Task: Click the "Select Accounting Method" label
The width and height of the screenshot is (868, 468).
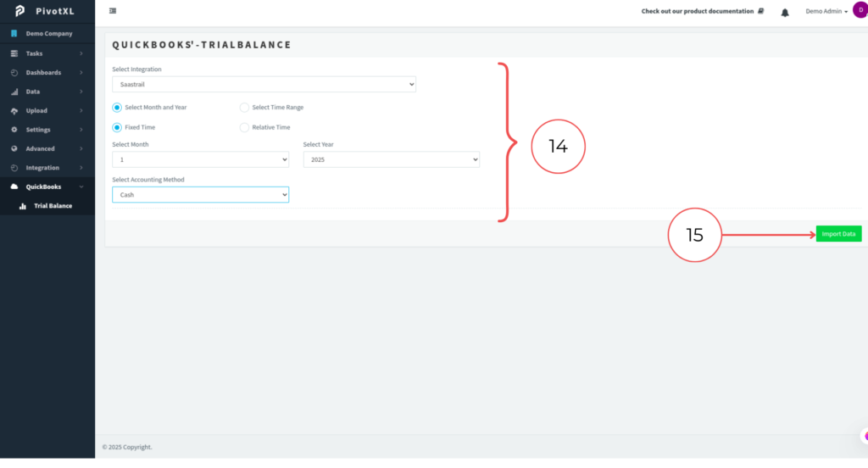Action: [148, 180]
